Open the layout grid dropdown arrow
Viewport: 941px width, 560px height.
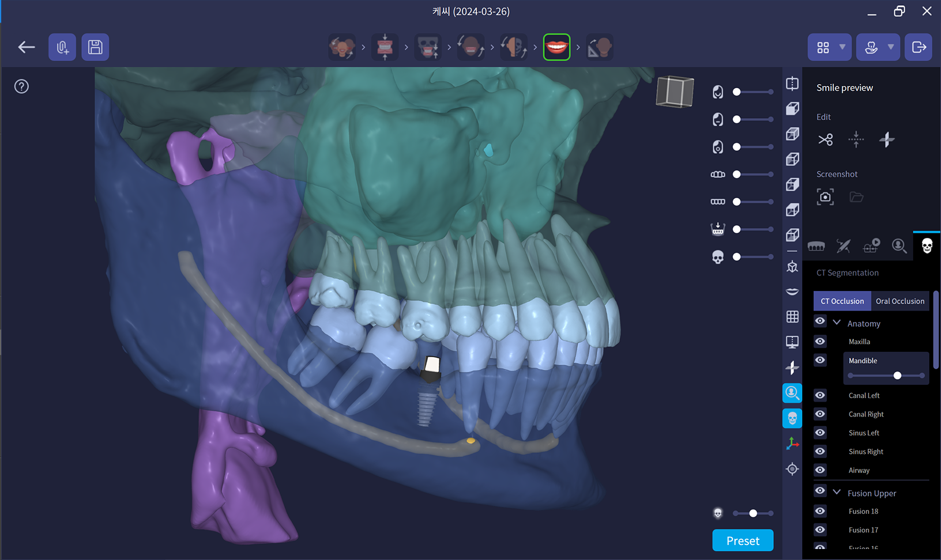[842, 47]
